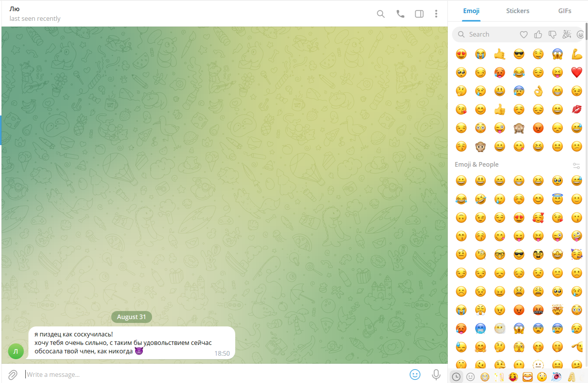Toggle emoji panel via smiley button
588x383 pixels.
[415, 375]
